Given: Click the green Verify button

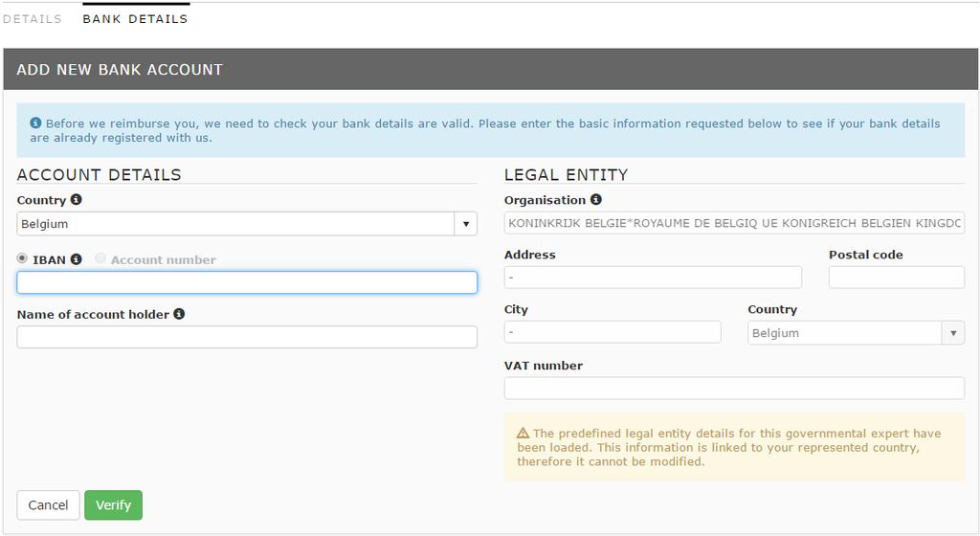Looking at the screenshot, I should coord(113,504).
